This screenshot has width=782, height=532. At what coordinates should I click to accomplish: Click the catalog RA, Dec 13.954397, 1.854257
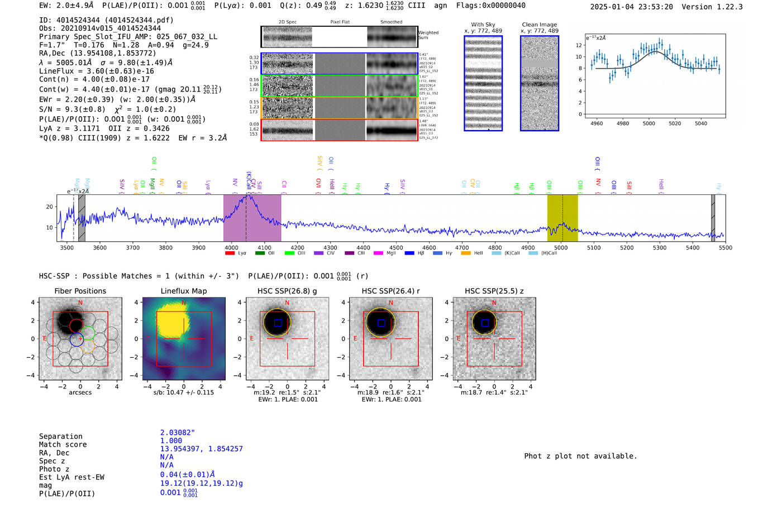202,449
